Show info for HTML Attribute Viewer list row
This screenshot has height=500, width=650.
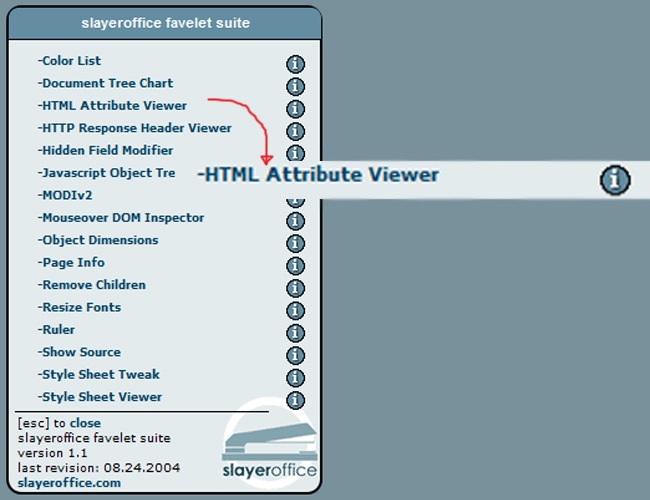(x=296, y=109)
